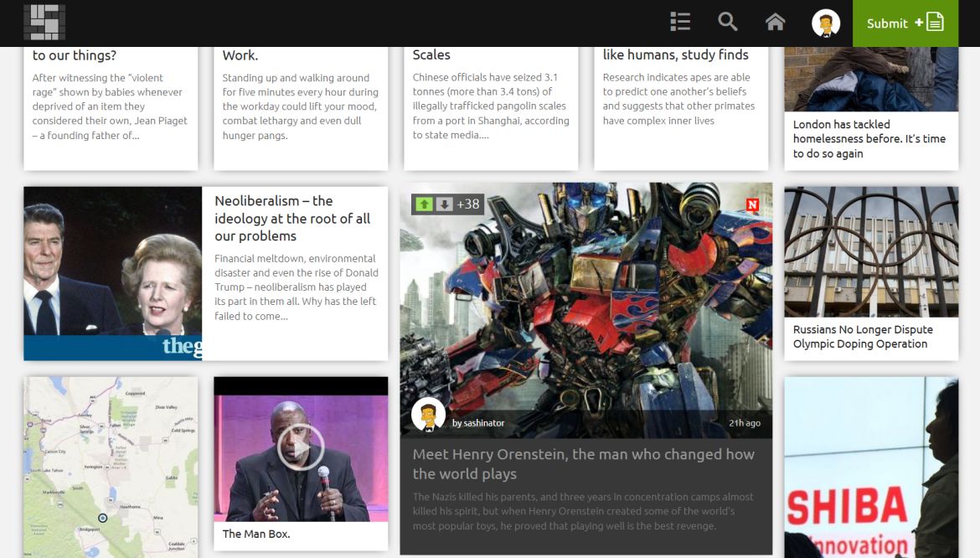The width and height of the screenshot is (980, 558).
Task: Play The Man Box video
Action: [301, 447]
